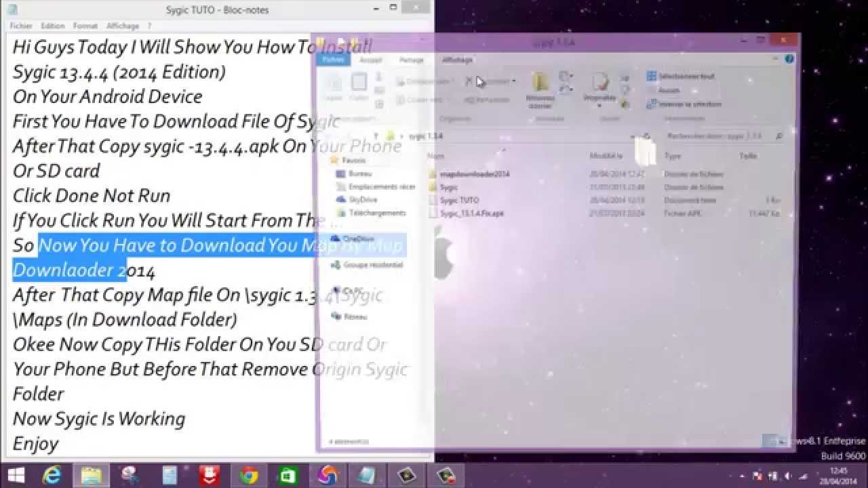Open the green Store icon on the taskbar
This screenshot has height=488, width=868.
289,475
